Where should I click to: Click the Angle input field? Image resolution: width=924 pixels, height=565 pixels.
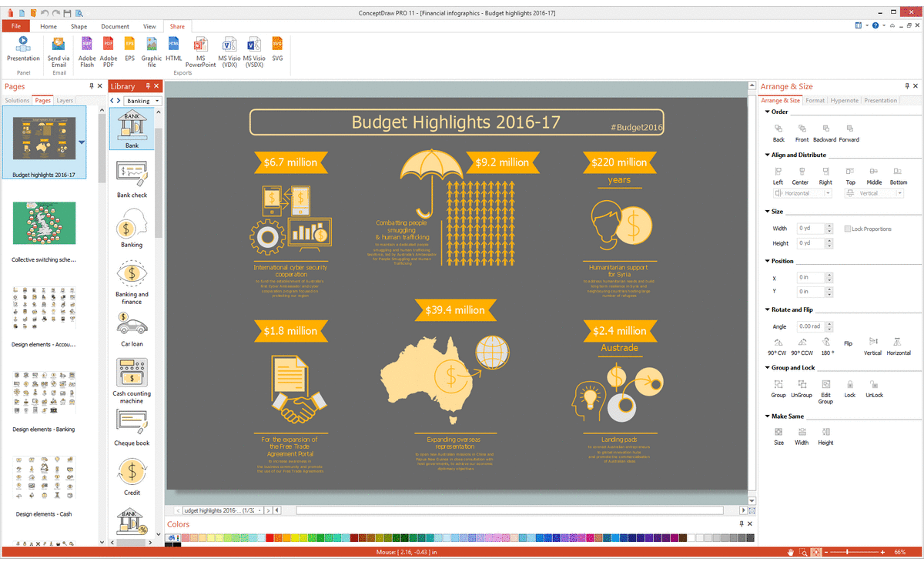pos(812,326)
